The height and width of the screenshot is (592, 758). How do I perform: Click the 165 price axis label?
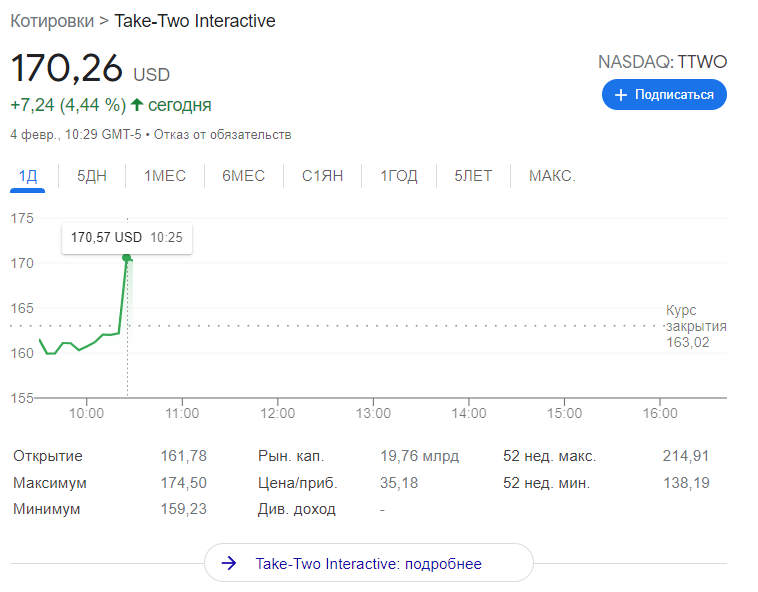pos(22,308)
